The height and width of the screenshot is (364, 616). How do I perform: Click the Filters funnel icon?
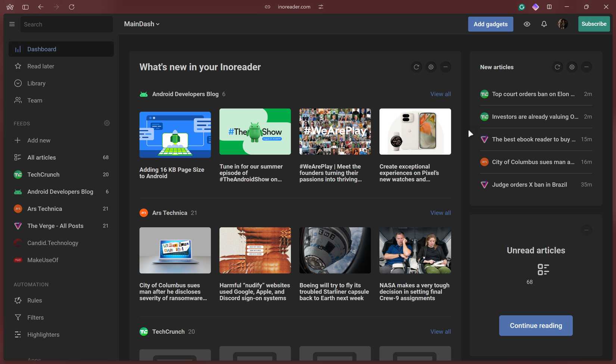point(18,317)
